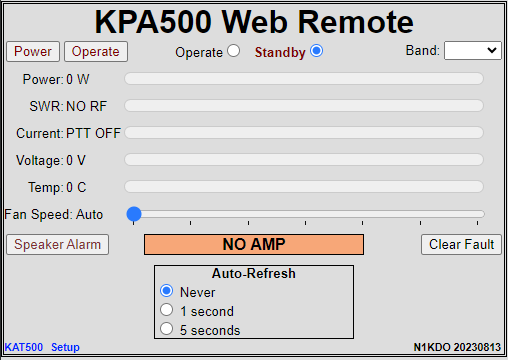Viewport: 508px width, 360px height.
Task: Open the KAT500 link
Action: [24, 347]
